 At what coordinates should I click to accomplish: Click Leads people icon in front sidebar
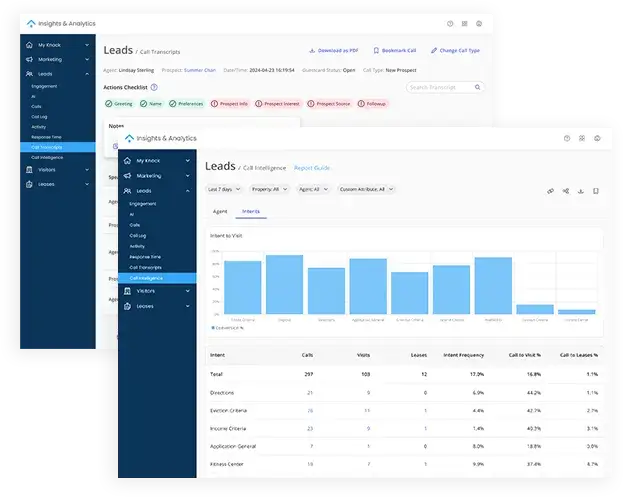127,191
